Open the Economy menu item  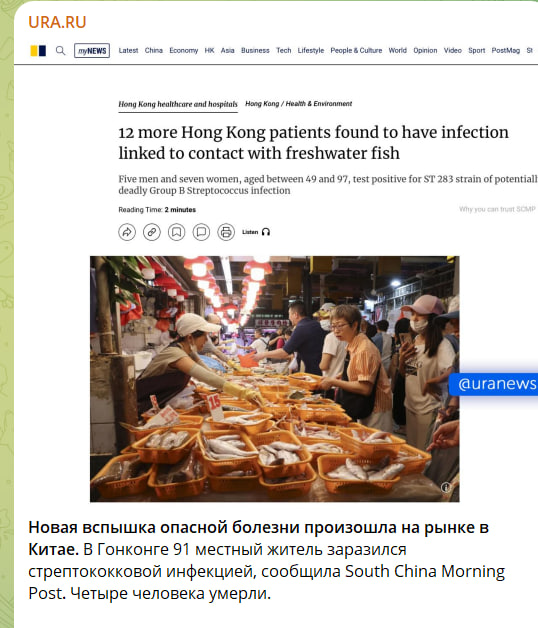pos(183,50)
